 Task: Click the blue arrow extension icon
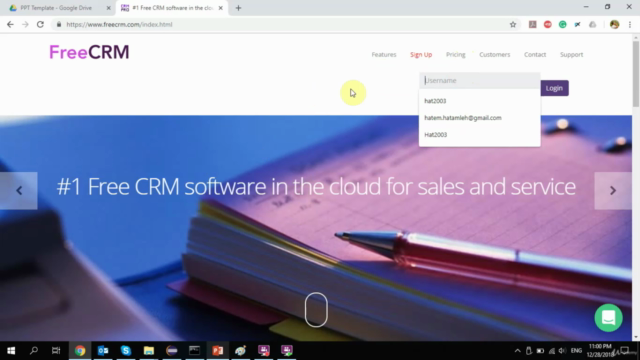click(578, 24)
